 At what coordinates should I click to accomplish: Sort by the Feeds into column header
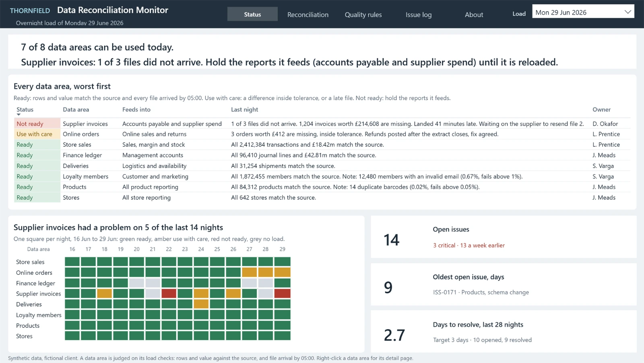coord(136,110)
